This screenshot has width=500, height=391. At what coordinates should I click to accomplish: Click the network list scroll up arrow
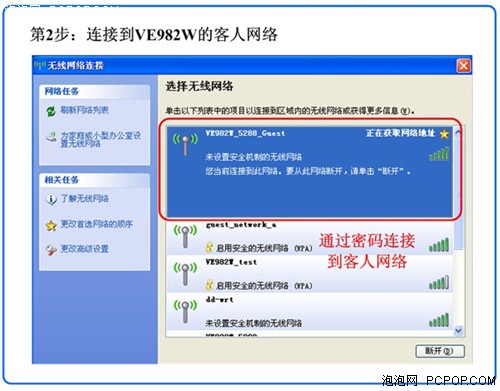[x=458, y=132]
